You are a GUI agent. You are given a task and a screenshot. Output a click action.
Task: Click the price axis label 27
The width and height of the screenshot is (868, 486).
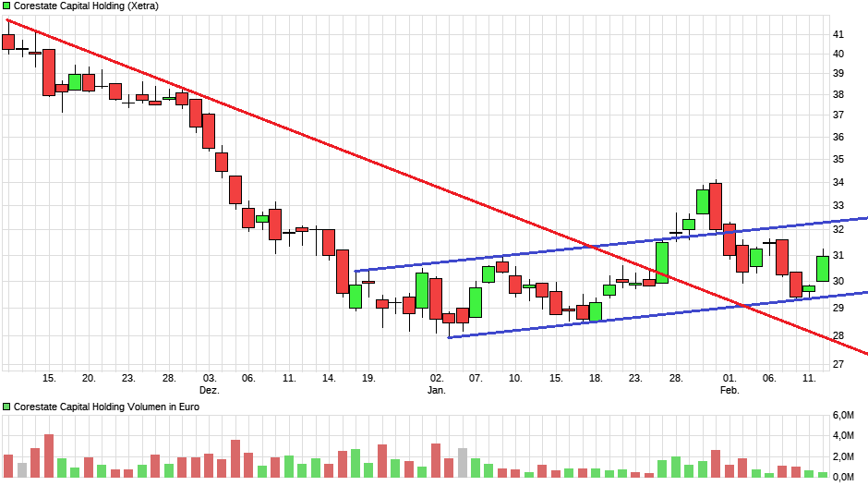[x=838, y=364]
